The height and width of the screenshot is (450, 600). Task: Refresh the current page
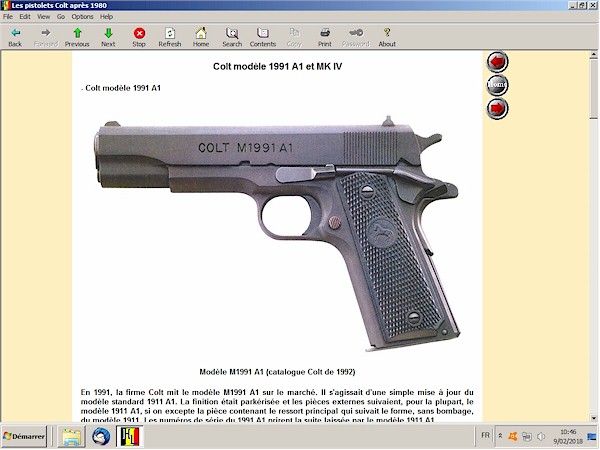point(170,37)
